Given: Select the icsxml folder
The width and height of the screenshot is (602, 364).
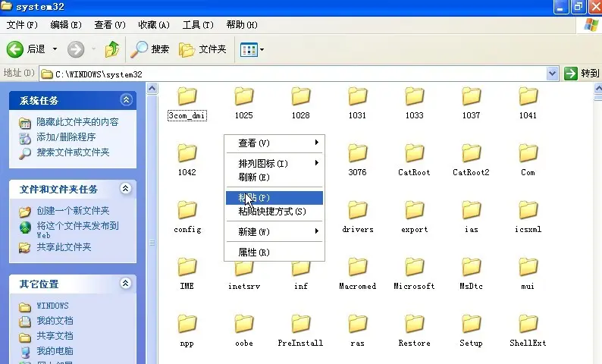Looking at the screenshot, I should 528,217.
